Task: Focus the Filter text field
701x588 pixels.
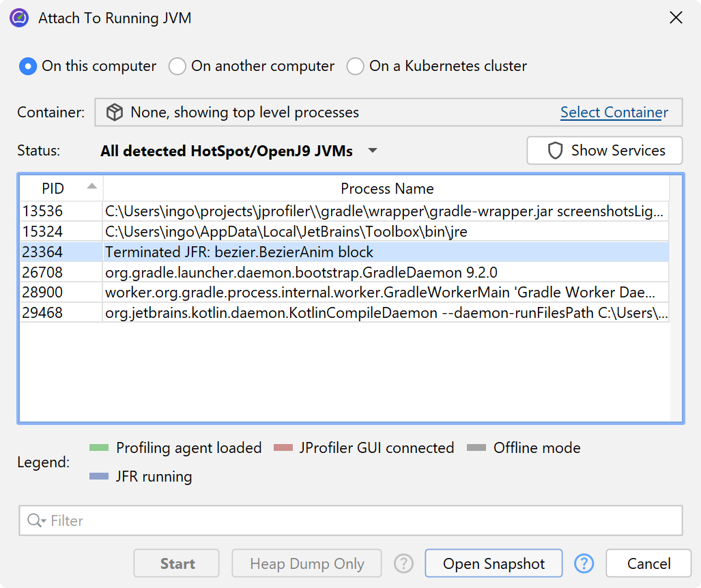Action: (362, 521)
